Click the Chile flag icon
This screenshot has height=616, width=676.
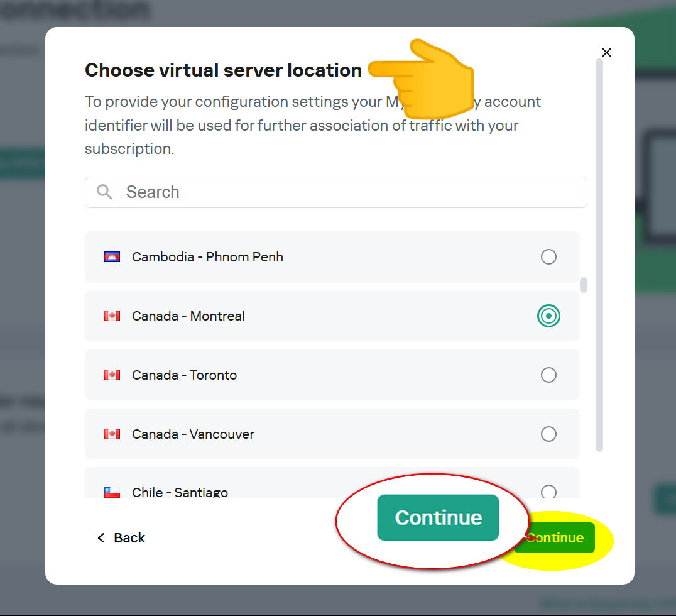point(112,492)
